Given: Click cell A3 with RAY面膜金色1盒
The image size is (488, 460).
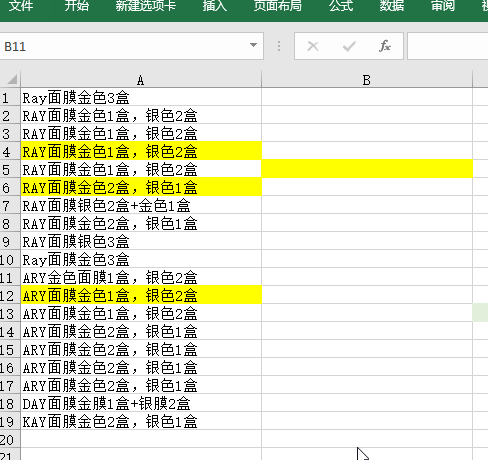Looking at the screenshot, I should pyautogui.click(x=141, y=134).
